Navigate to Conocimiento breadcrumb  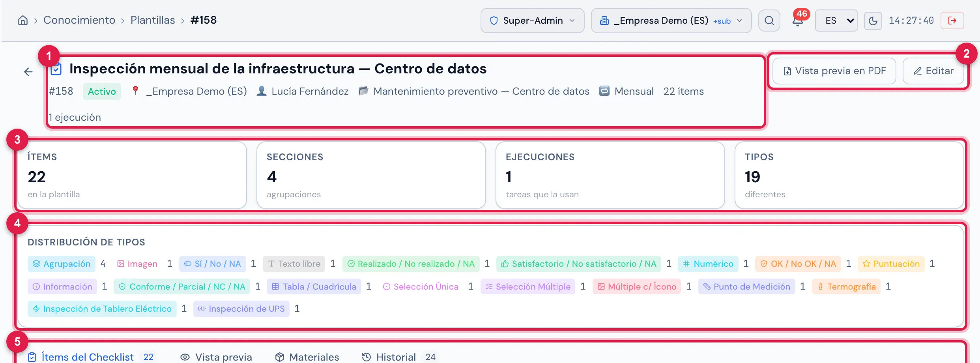[79, 20]
